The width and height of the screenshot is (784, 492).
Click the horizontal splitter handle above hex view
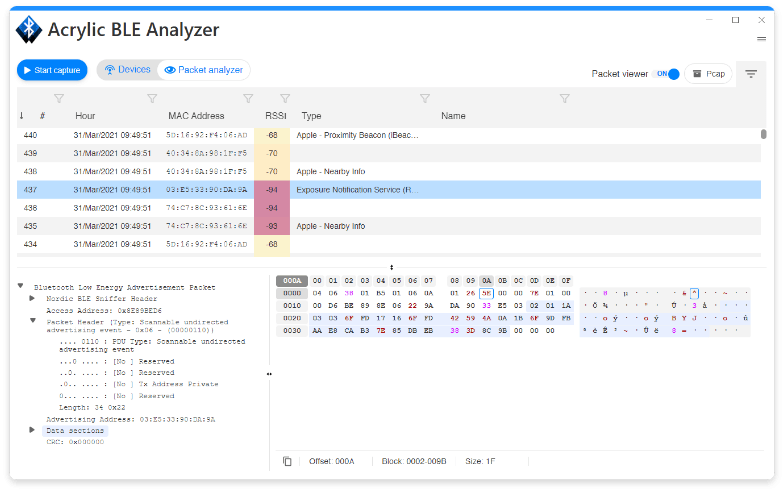click(392, 268)
